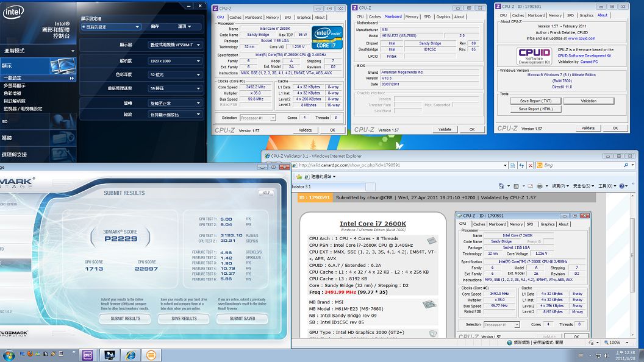Open the Display section with the monitors icon
The width and height of the screenshot is (644, 362).
38,66
